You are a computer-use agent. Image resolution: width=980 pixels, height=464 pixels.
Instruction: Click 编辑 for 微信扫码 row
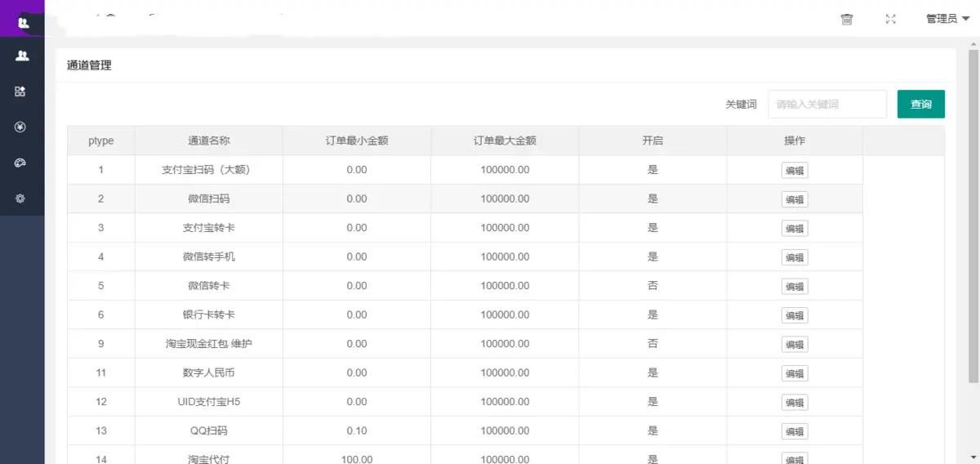pos(795,199)
